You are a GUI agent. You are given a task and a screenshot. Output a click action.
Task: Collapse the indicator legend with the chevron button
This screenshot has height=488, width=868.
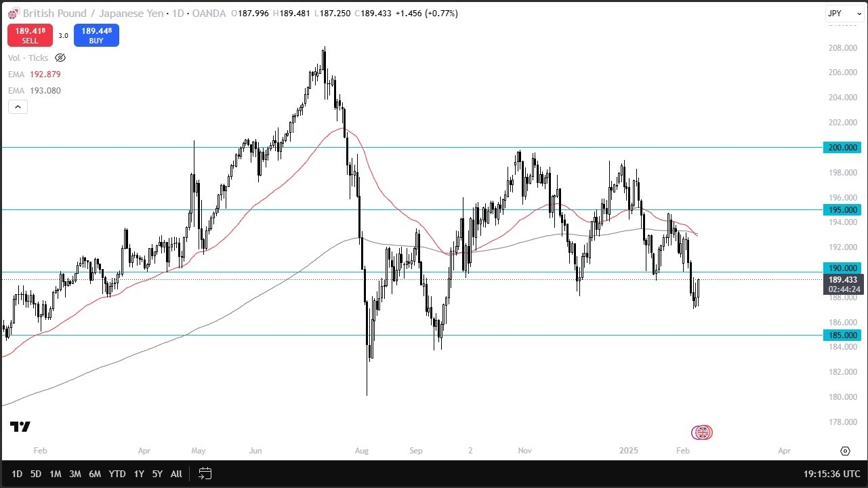pos(18,106)
